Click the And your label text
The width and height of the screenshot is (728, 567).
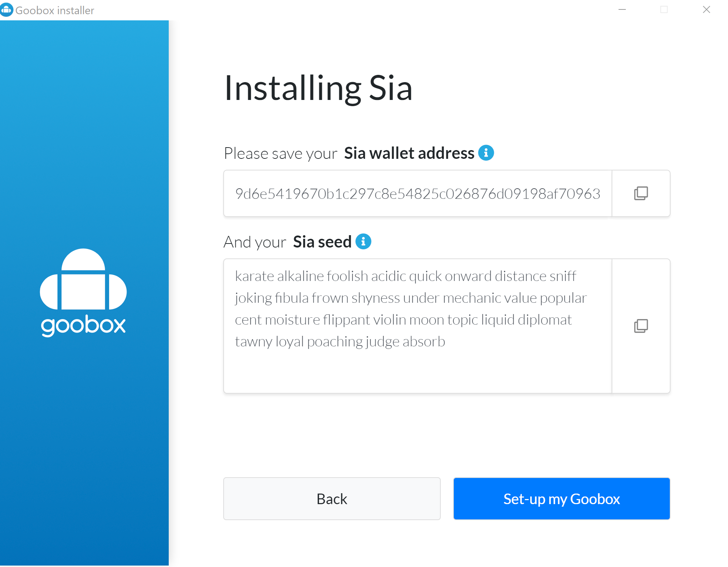(x=255, y=242)
